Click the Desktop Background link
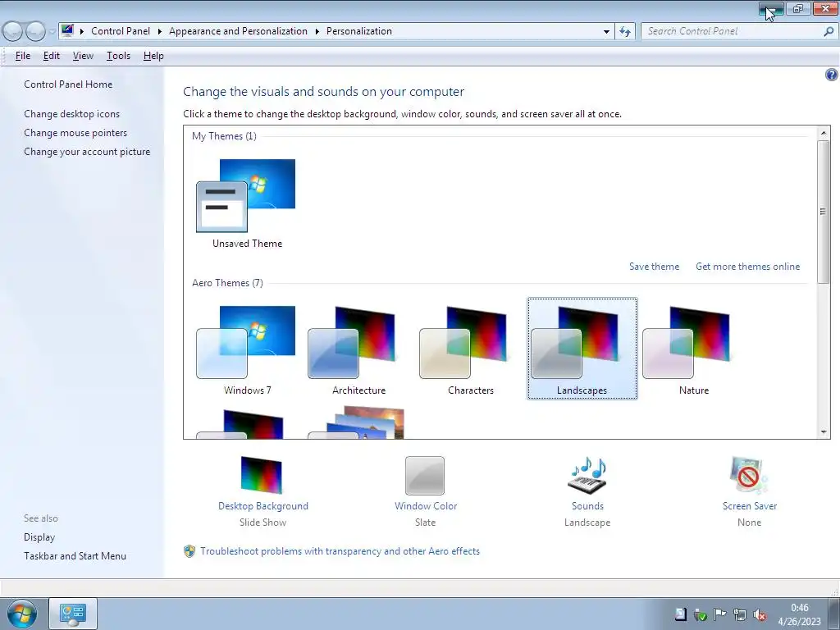The image size is (840, 630). 263,505
